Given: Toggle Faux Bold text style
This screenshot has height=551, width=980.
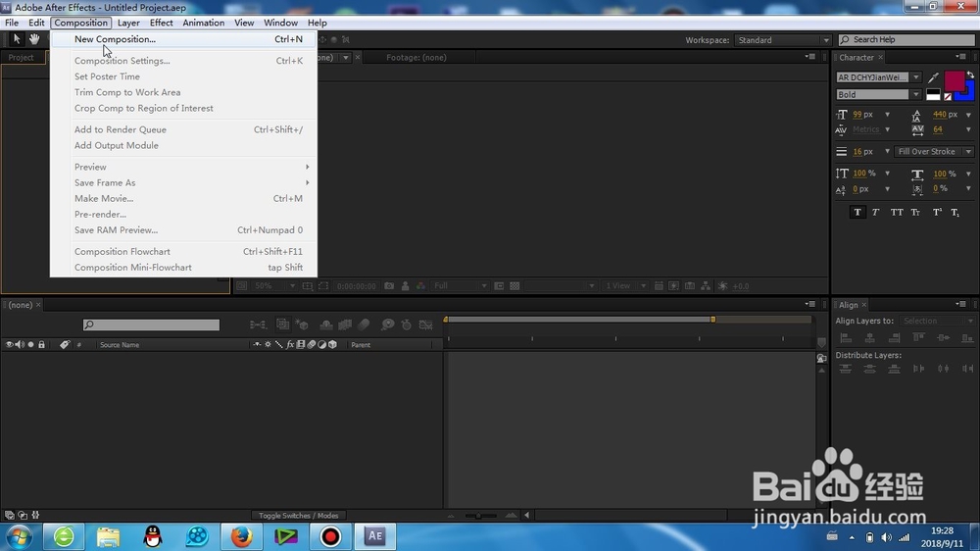Looking at the screenshot, I should 857,212.
